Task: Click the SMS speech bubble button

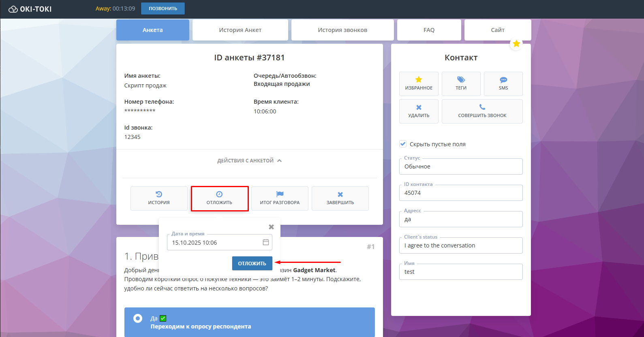Action: [x=503, y=83]
